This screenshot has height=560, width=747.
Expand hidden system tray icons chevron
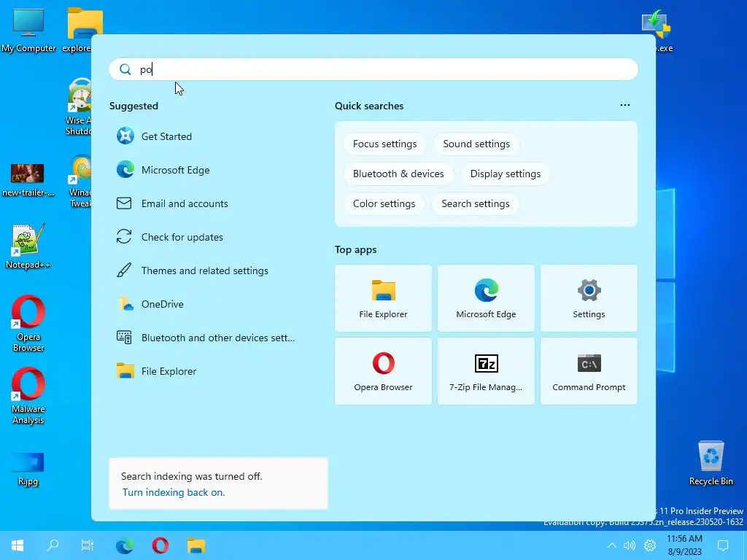pos(612,545)
